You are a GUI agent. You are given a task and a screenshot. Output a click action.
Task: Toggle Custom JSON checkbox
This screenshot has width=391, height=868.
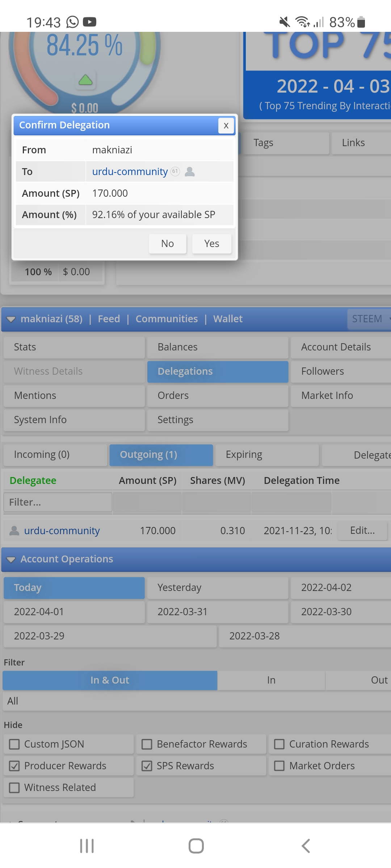coord(14,744)
